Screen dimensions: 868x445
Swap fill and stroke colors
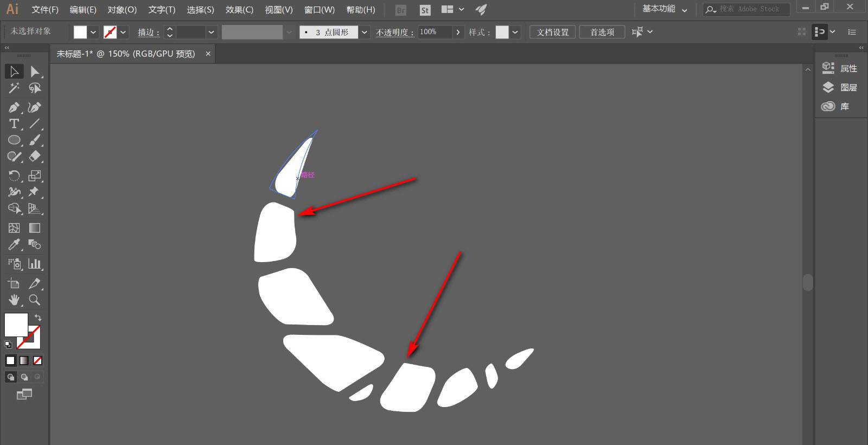pyautogui.click(x=38, y=317)
